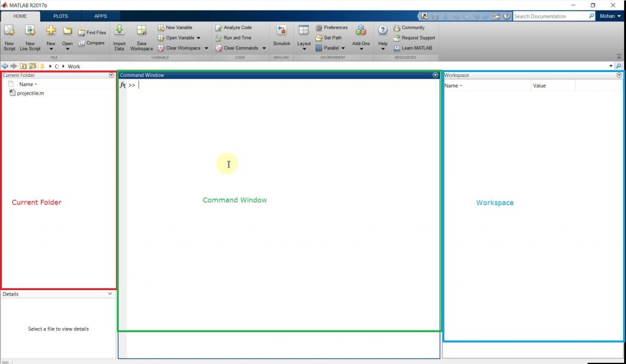This screenshot has height=364, width=626.
Task: Switch to the APPS tab
Action: point(100,16)
